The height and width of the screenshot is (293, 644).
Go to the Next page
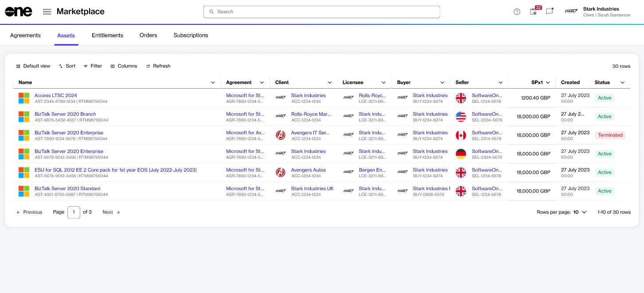click(x=111, y=212)
